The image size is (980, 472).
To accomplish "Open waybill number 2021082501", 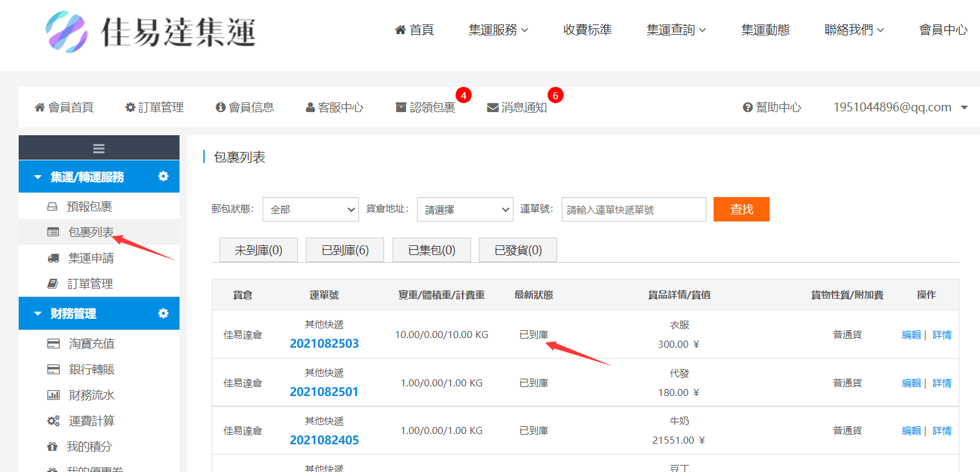I will (324, 392).
